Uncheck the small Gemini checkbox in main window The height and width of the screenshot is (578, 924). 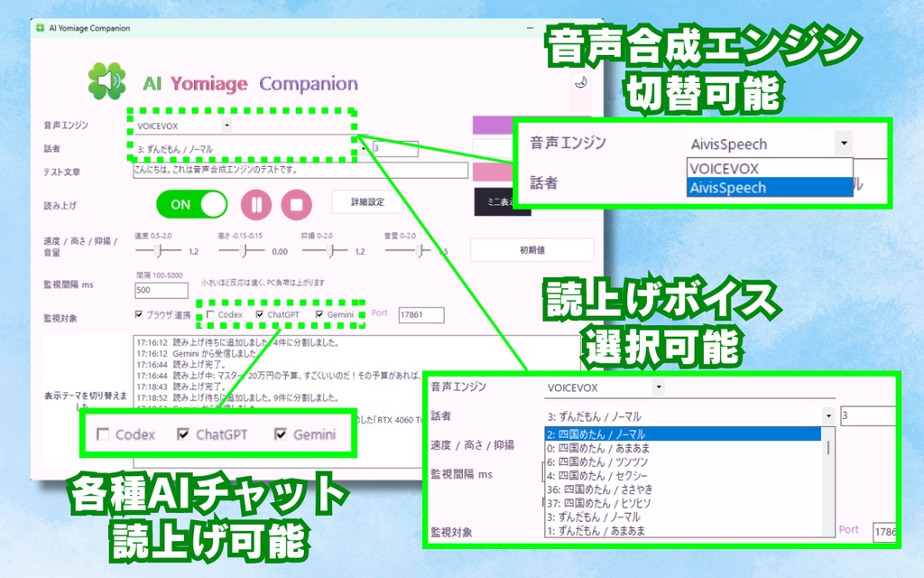319,314
